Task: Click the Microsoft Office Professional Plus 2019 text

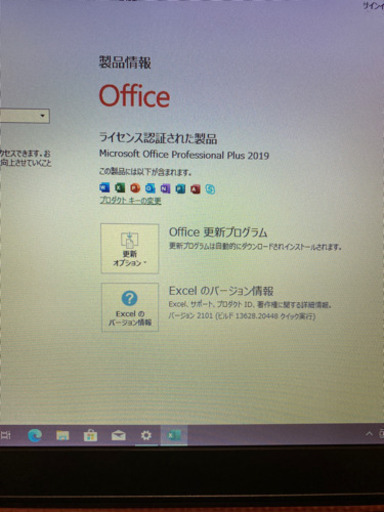Action: 184,155
